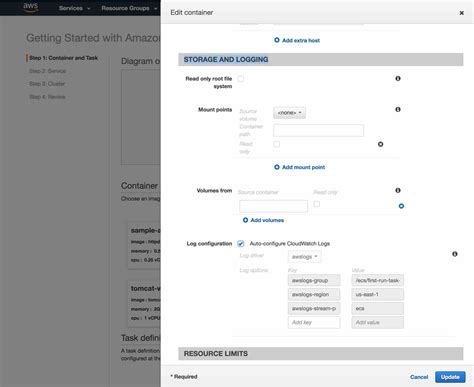Viewport: 474px width, 387px height.
Task: Show info for Volumes from
Action: pos(398,190)
